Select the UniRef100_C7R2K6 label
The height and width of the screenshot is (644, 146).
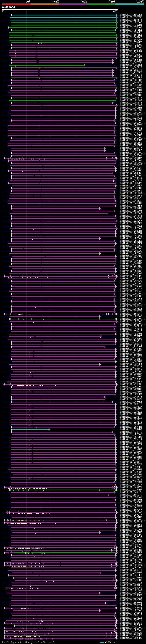pyautogui.click(x=131, y=337)
